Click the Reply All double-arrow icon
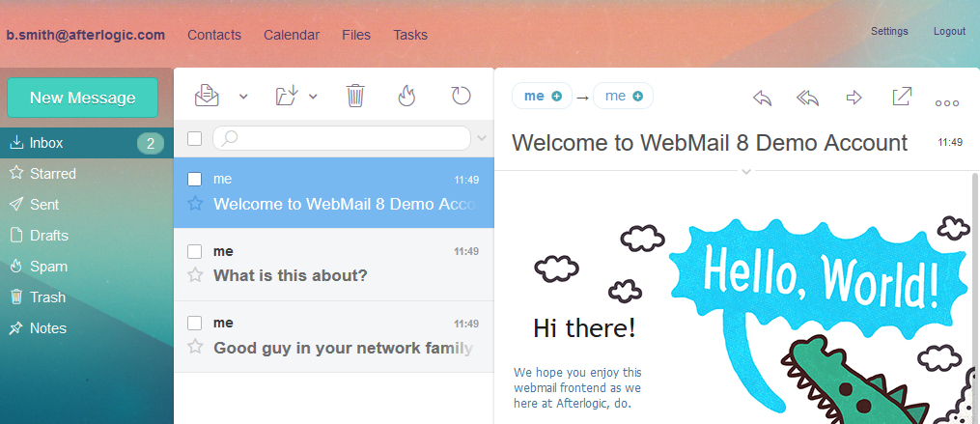 (x=807, y=98)
